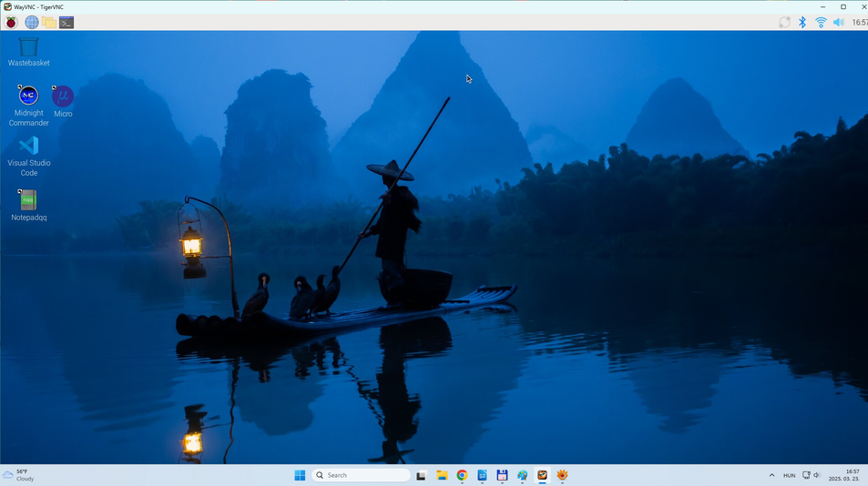The width and height of the screenshot is (868, 486).
Task: Select the Visual Studio Code desktop icon
Action: (29, 157)
